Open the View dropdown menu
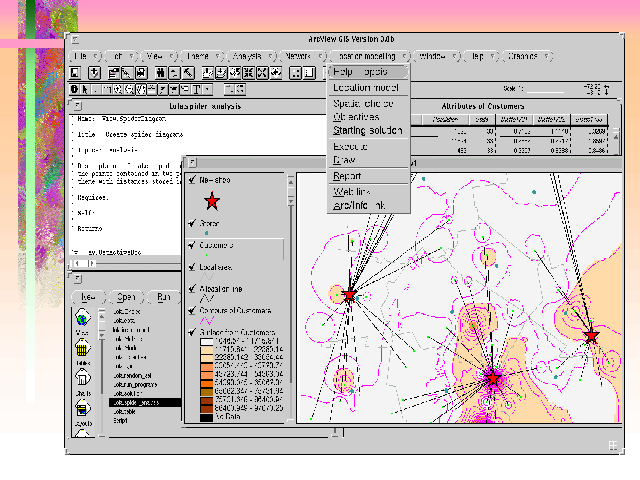Image resolution: width=640 pixels, height=480 pixels. [x=159, y=56]
